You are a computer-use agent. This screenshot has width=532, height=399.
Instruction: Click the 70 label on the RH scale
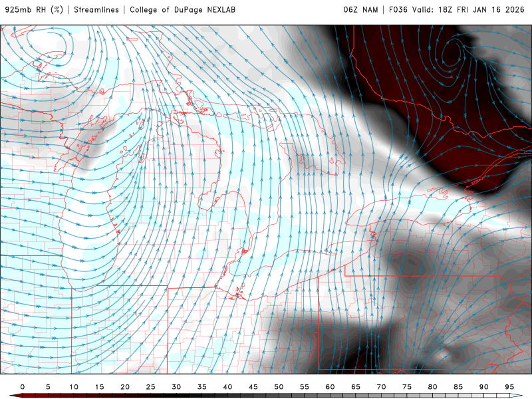click(381, 387)
